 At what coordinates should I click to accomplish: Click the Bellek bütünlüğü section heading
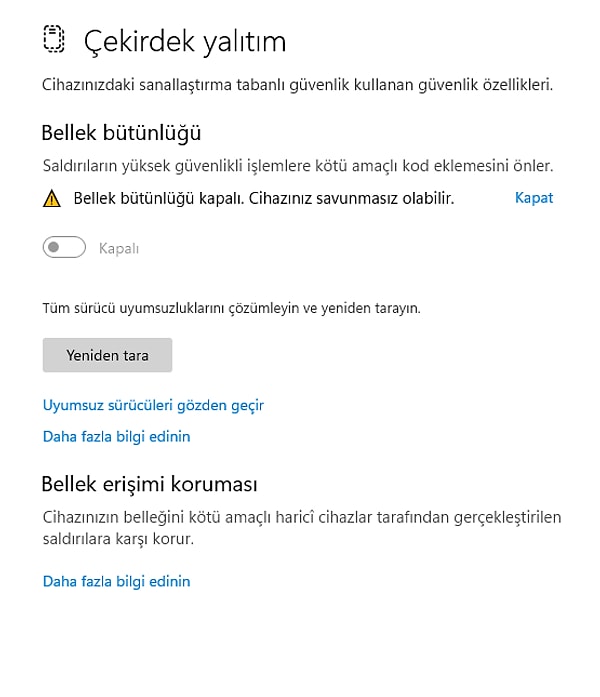[x=121, y=133]
